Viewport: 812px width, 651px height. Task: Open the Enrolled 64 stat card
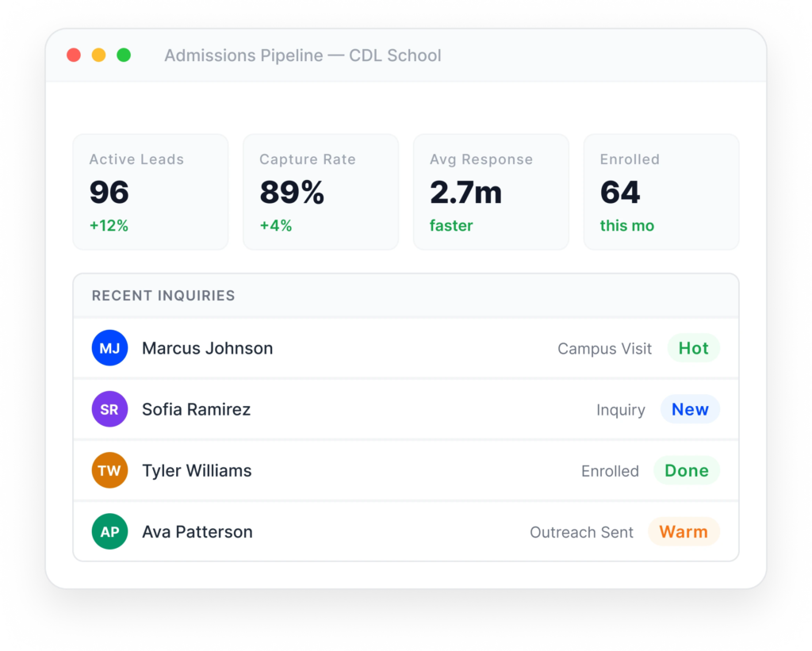tap(661, 192)
